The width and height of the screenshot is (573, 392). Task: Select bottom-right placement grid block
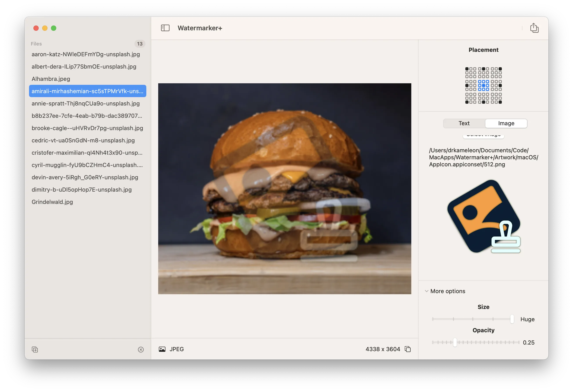496,98
